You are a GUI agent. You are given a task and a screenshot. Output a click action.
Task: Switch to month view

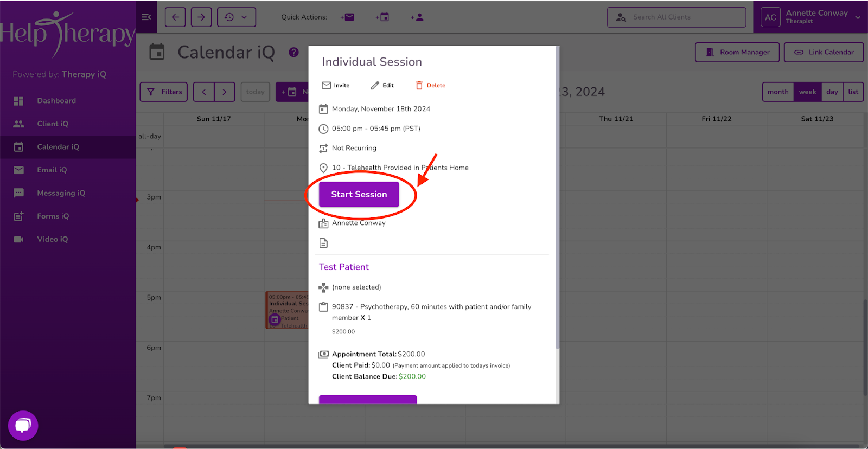click(778, 92)
